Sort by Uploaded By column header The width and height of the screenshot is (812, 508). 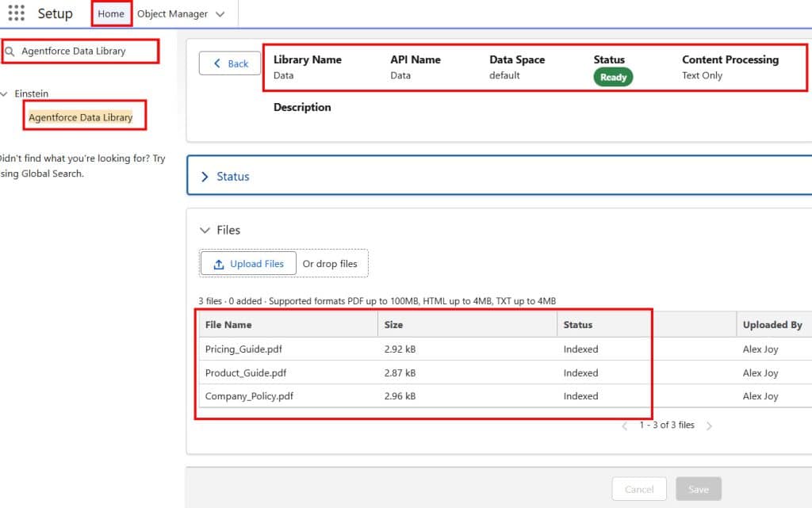click(x=772, y=325)
